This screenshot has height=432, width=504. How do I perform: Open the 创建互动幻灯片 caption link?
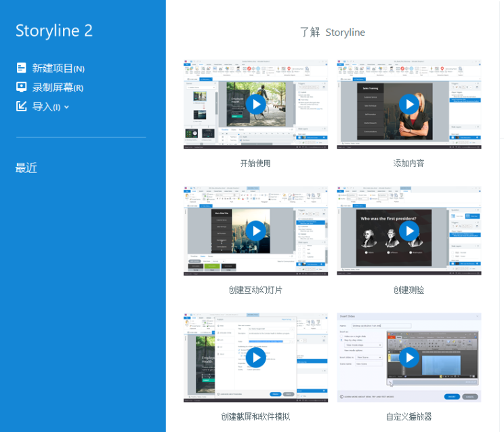coord(255,290)
